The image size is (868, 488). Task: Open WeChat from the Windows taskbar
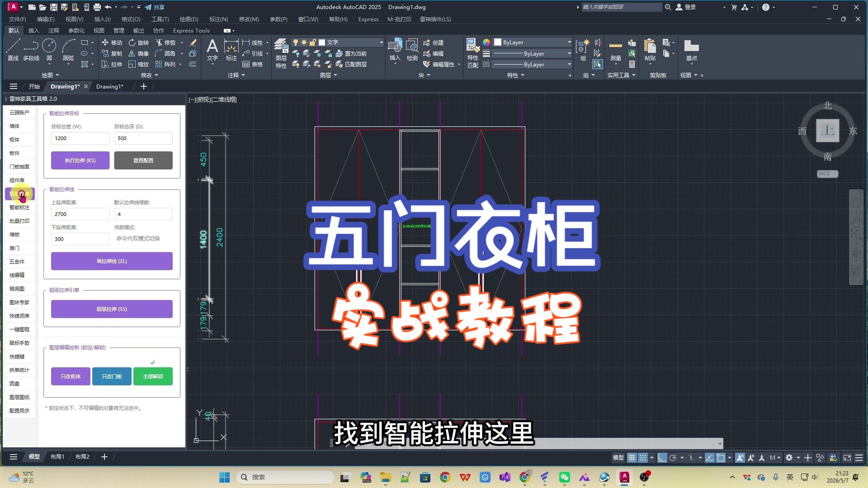[565, 477]
